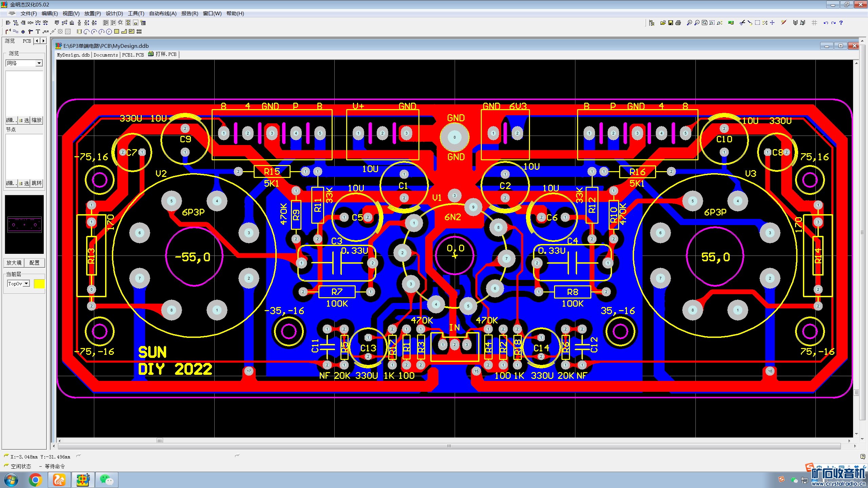Screen dimensions: 868x488
Task: Select the place dimension tool
Action: (53, 32)
